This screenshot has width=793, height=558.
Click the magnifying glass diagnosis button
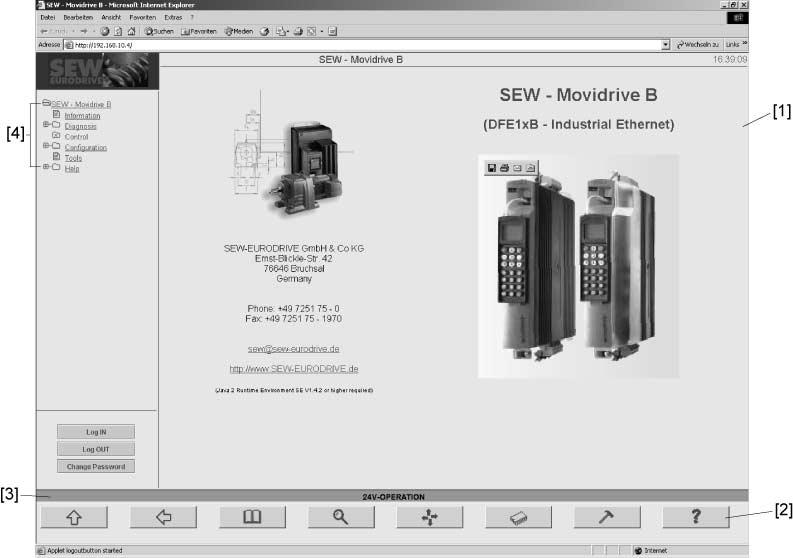pos(341,517)
